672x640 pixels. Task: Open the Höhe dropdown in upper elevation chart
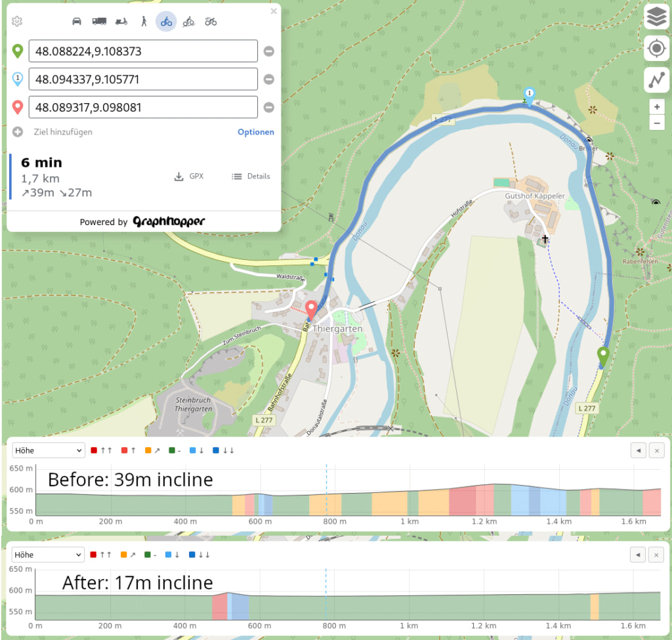click(x=49, y=450)
